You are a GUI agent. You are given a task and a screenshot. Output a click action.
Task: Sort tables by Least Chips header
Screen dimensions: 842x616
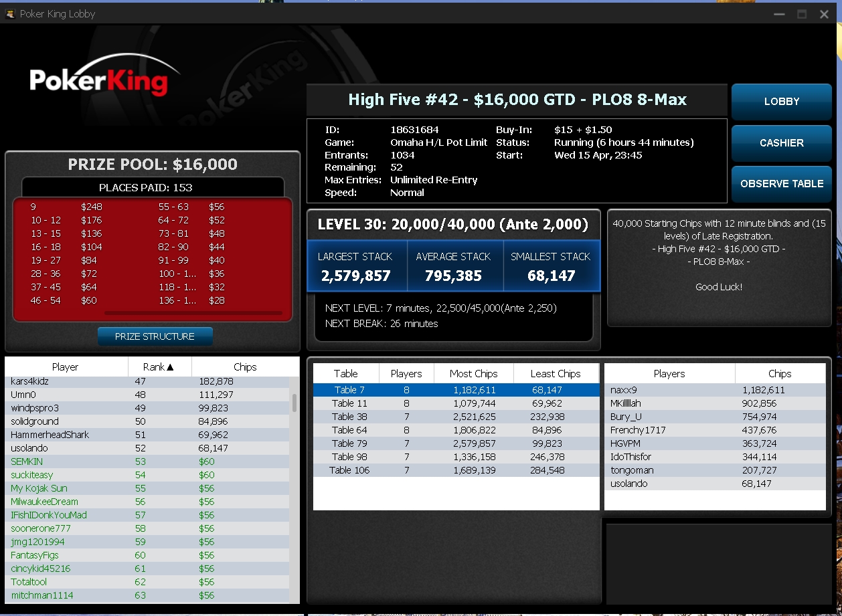(x=556, y=373)
